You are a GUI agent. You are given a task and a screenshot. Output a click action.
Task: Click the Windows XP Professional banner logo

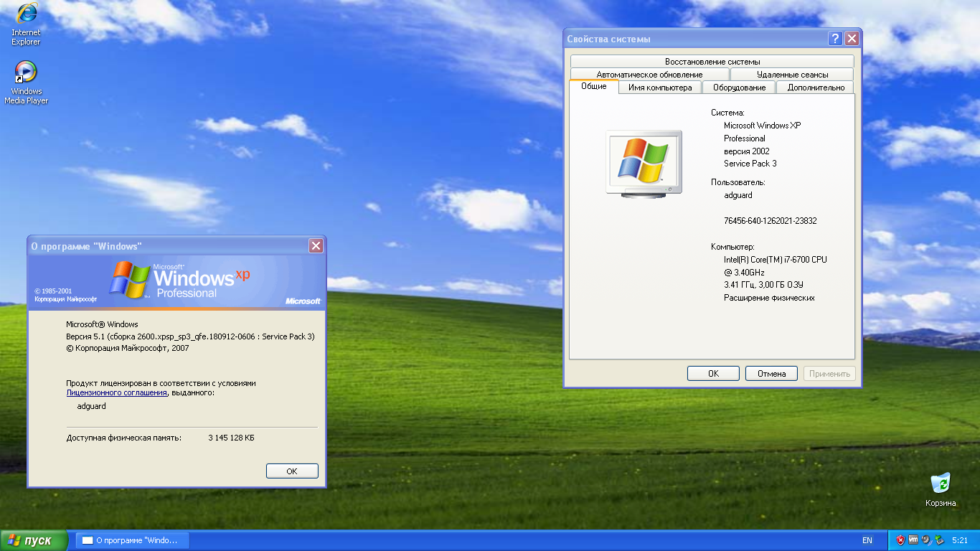pos(179,280)
